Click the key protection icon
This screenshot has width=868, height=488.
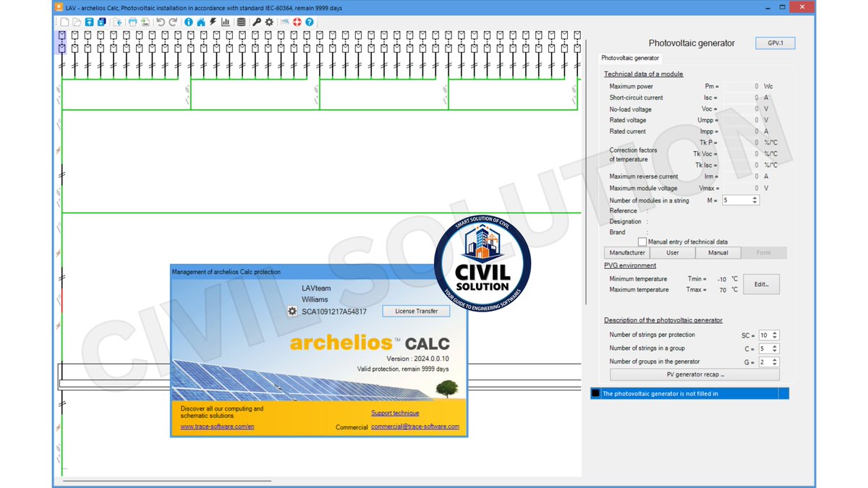pos(257,22)
